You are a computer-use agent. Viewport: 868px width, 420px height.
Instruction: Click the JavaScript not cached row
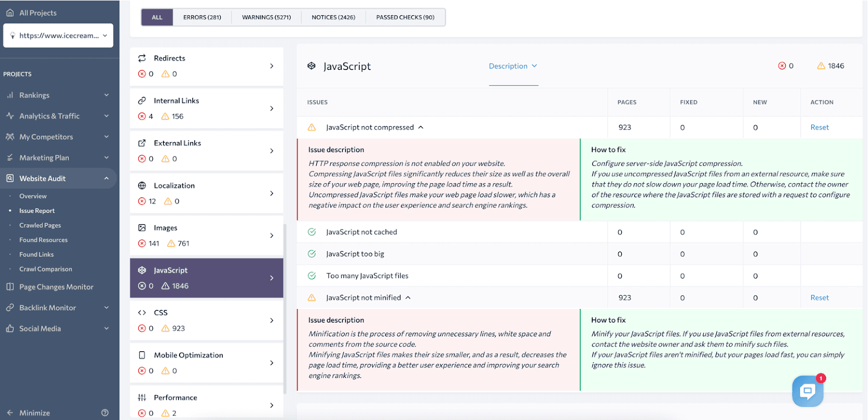[x=579, y=232]
